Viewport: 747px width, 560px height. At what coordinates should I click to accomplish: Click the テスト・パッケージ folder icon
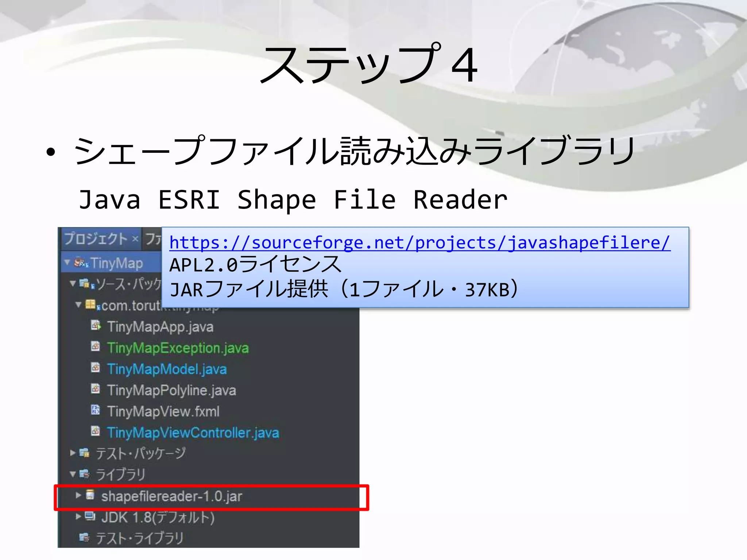pos(84,453)
